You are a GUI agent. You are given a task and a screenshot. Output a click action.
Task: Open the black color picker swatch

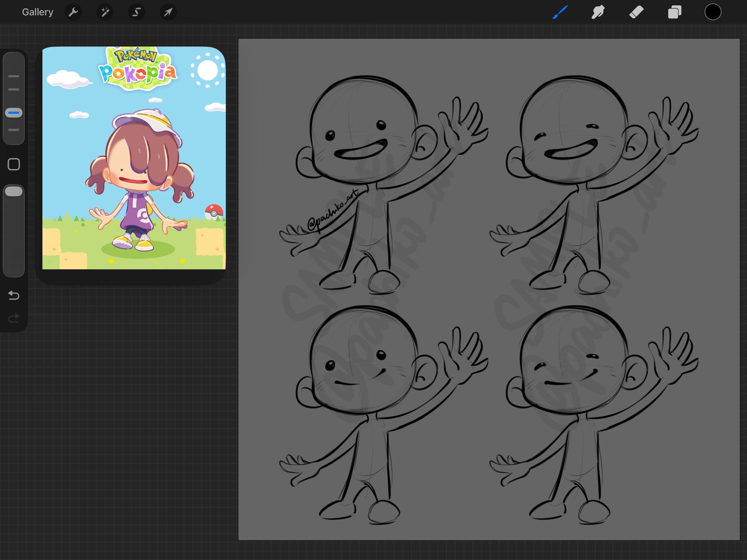pyautogui.click(x=713, y=12)
